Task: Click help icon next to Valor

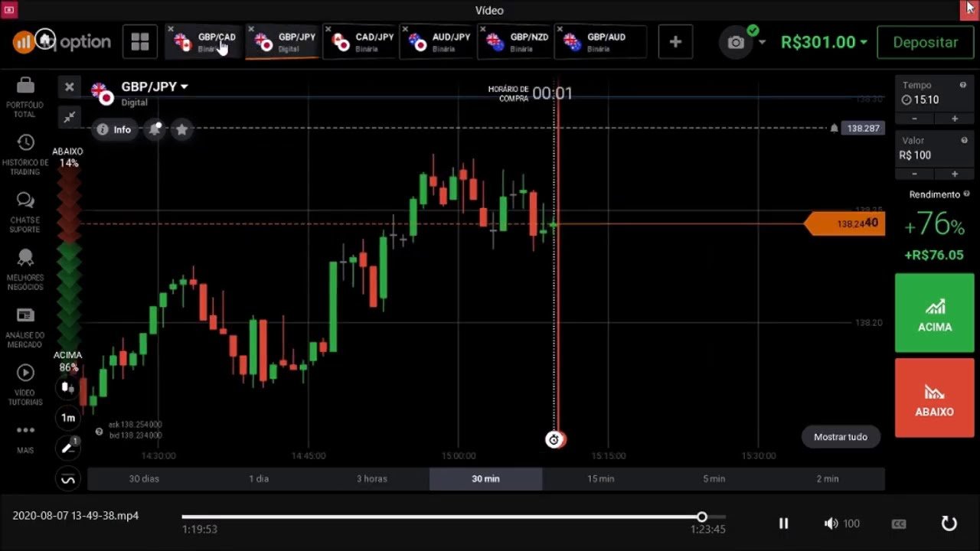Action: (x=963, y=140)
